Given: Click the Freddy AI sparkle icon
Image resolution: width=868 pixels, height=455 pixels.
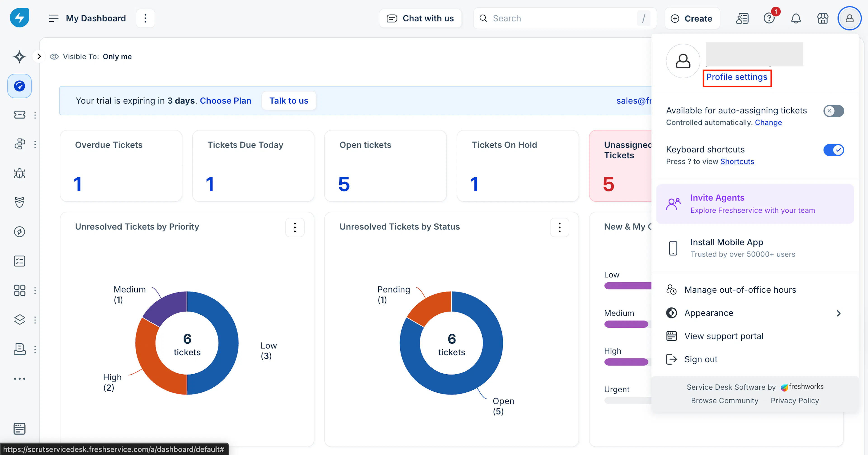Looking at the screenshot, I should pos(19,57).
